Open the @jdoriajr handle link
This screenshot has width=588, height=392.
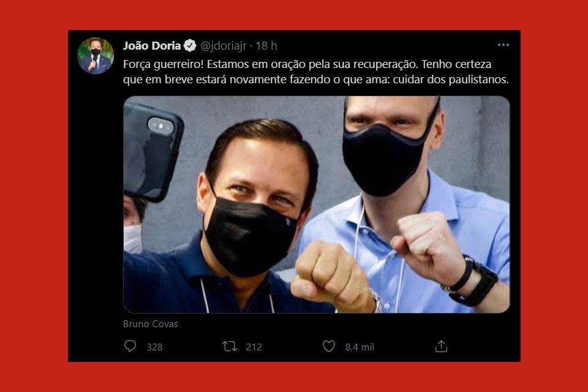point(223,46)
